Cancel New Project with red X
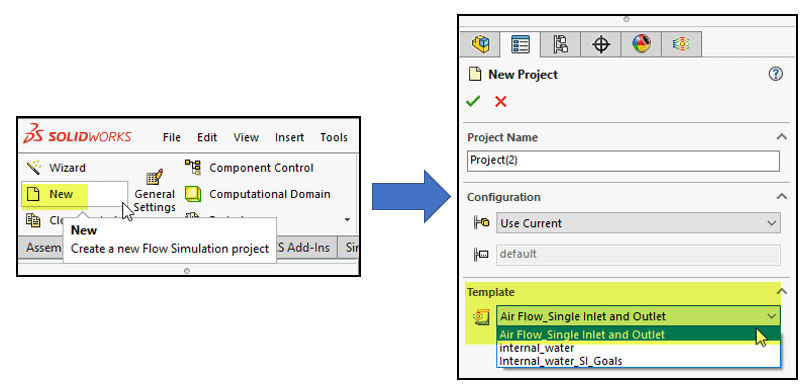 [x=501, y=101]
